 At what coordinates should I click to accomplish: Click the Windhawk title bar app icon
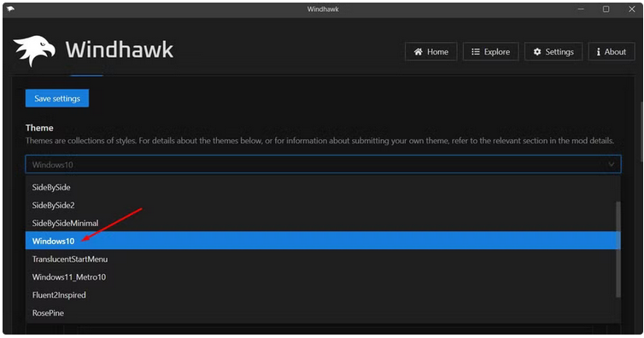(11, 9)
